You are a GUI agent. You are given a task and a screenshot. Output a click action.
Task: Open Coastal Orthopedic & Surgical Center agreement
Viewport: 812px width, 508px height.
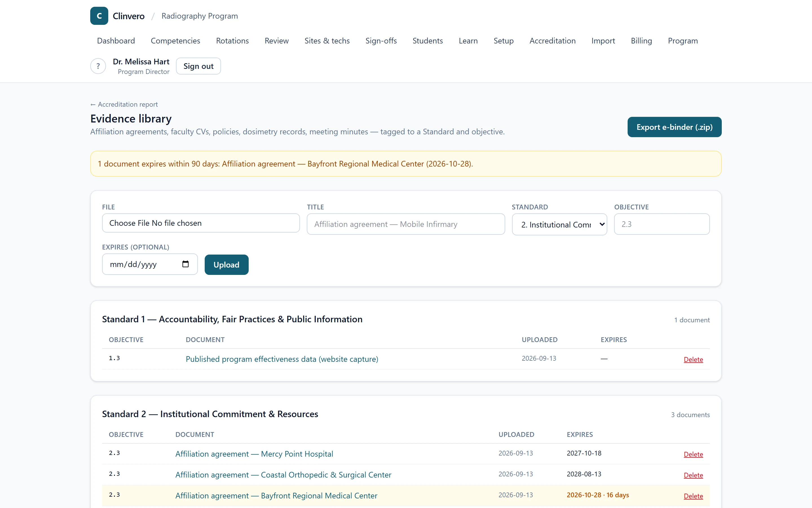pyautogui.click(x=283, y=475)
